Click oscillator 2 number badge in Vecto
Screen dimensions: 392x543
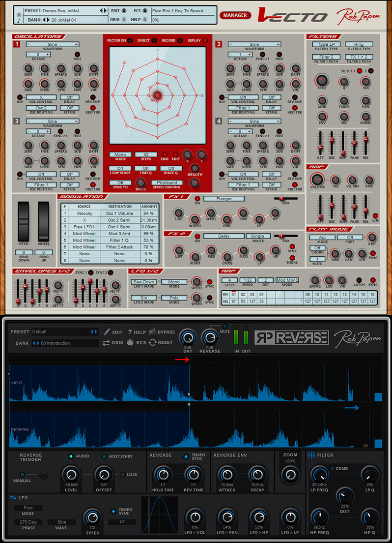(219, 44)
